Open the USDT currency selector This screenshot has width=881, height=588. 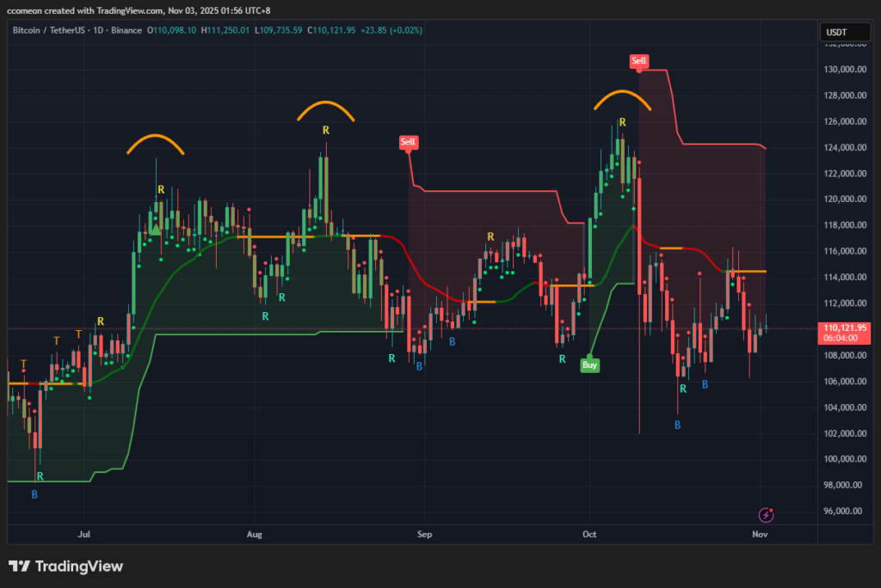836,32
